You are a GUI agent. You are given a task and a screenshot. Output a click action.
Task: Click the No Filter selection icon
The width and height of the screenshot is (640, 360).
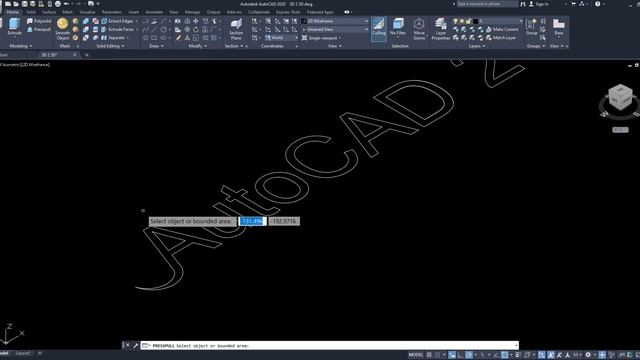(x=398, y=27)
